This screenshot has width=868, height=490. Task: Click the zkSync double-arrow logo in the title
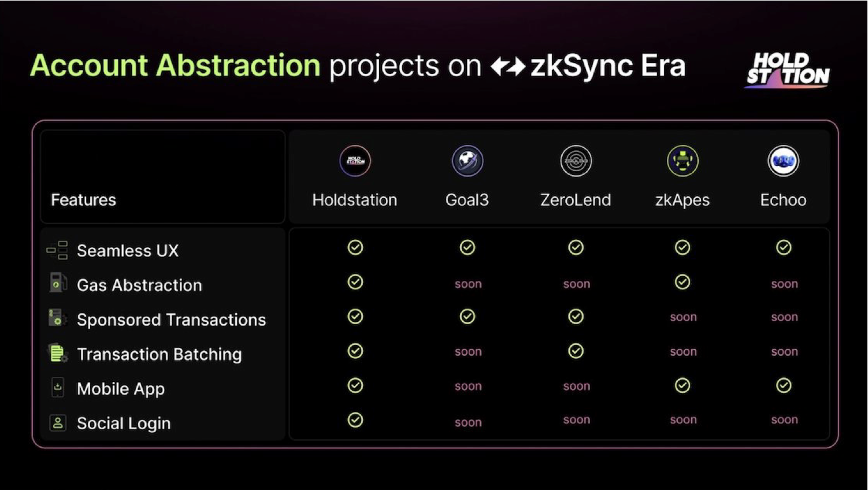(508, 67)
